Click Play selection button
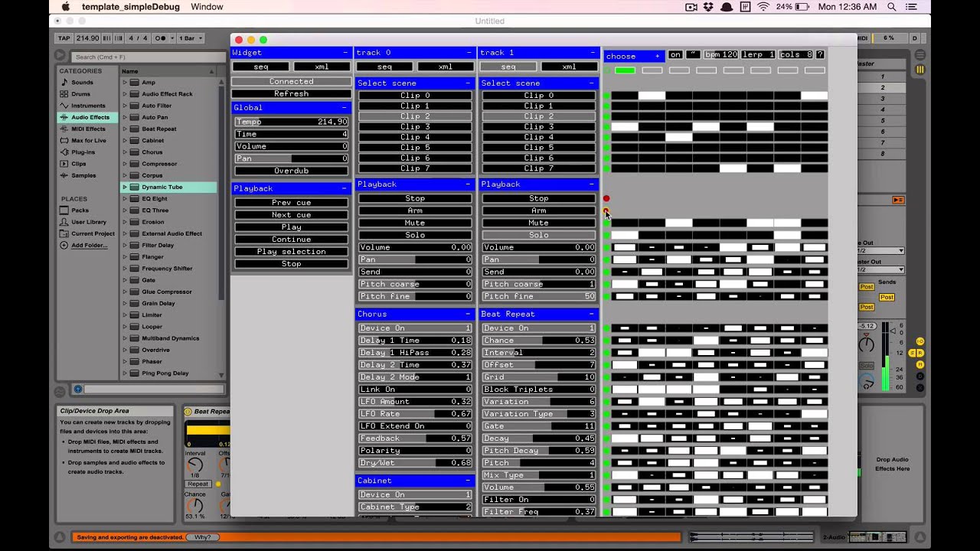 [x=291, y=252]
